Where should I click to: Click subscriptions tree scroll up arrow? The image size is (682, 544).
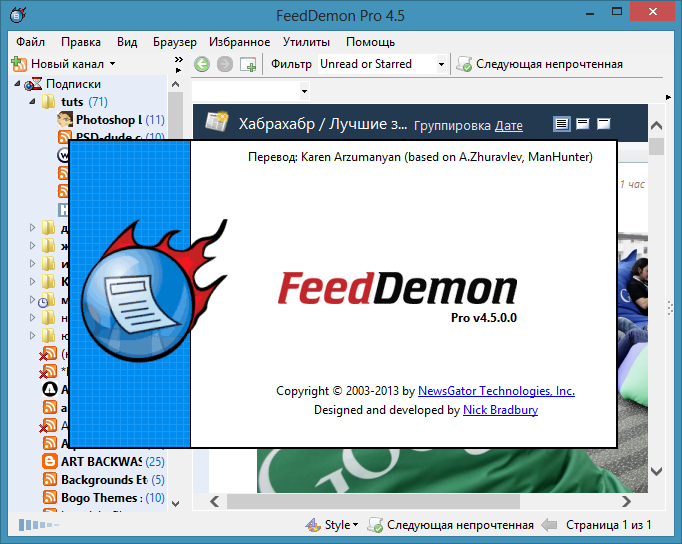(x=175, y=84)
